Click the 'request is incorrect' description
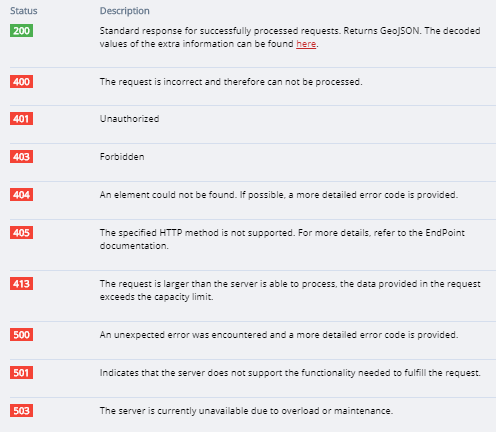This screenshot has height=432, width=496. tap(231, 82)
